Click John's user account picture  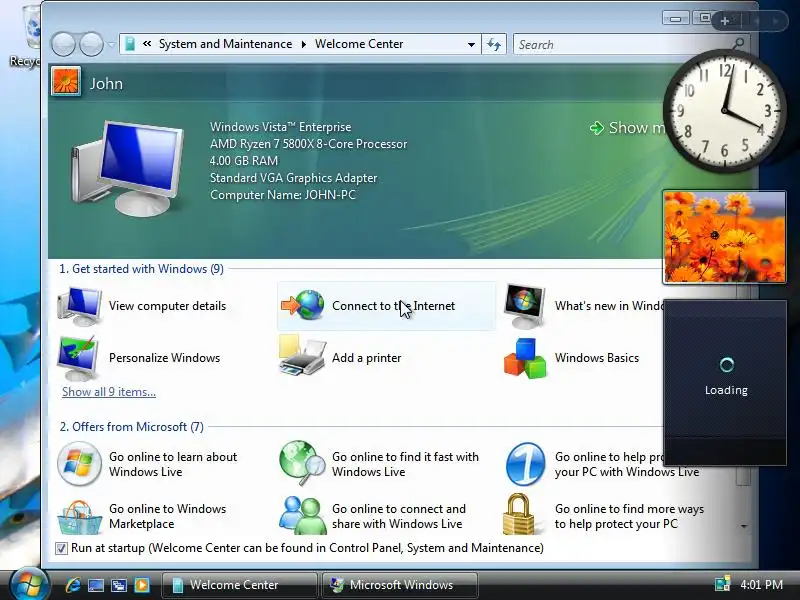66,82
